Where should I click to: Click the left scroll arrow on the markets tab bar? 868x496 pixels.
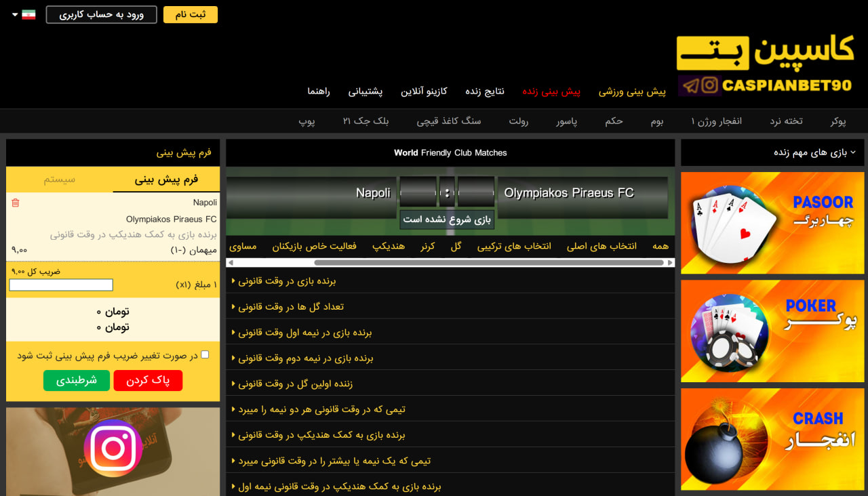click(x=230, y=262)
